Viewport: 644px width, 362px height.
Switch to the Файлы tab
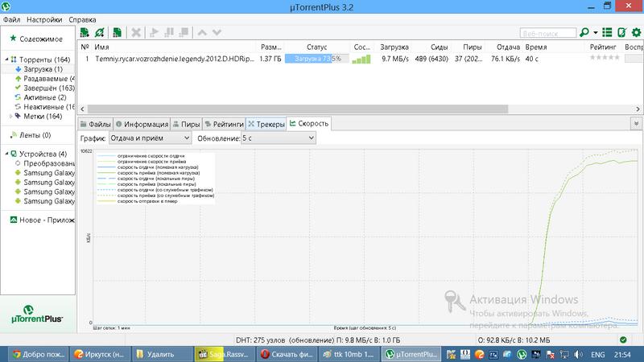tap(95, 124)
